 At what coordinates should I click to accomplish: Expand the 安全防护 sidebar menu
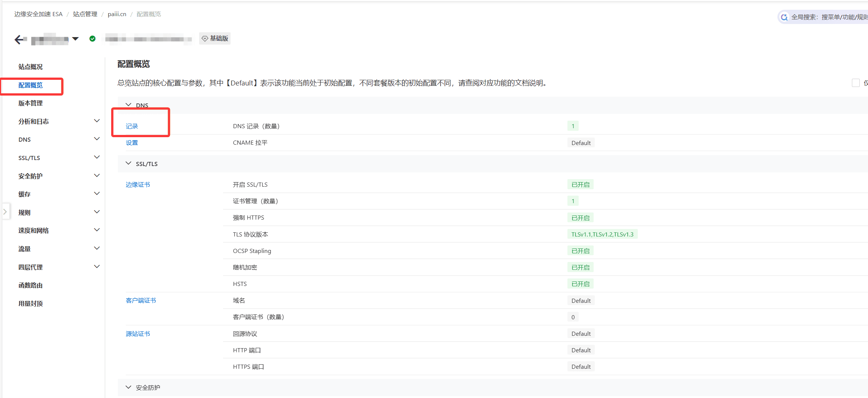click(97, 176)
